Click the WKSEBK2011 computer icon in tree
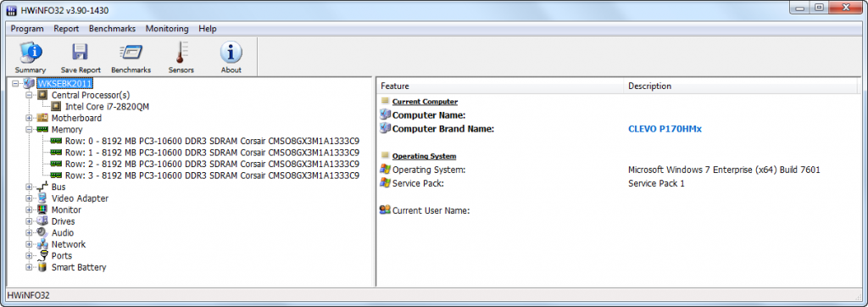Image resolution: width=868 pixels, height=307 pixels. pyautogui.click(x=30, y=84)
